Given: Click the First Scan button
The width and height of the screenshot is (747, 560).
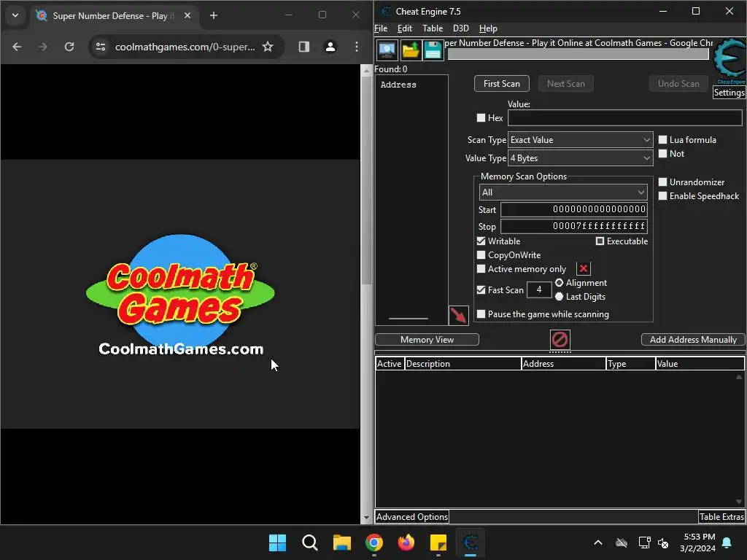Looking at the screenshot, I should (x=502, y=83).
